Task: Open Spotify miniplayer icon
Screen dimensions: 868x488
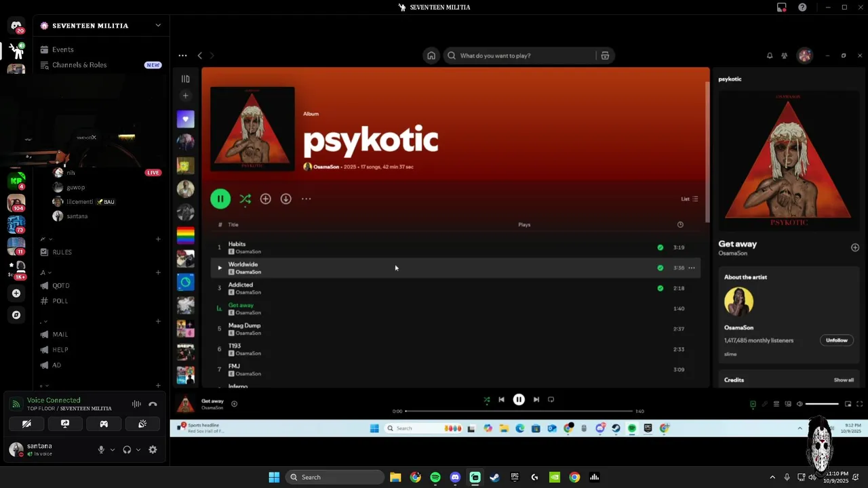Action: [848, 404]
